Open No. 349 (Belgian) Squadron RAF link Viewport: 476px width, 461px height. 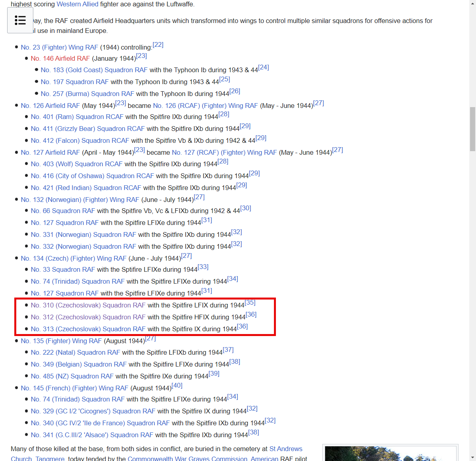79,365
